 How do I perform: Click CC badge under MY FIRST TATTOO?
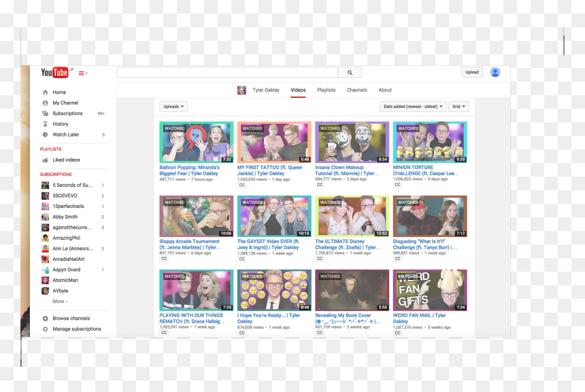tap(241, 185)
